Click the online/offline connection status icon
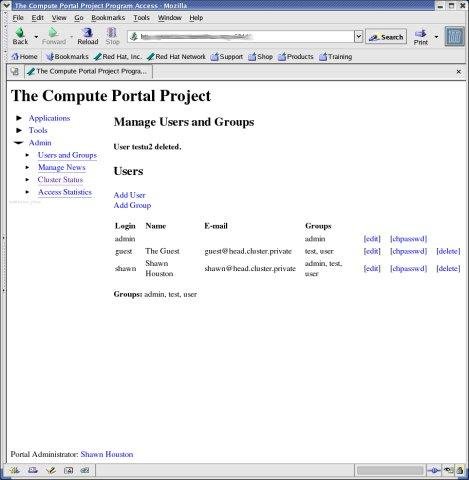469x480 pixels. coord(434,470)
